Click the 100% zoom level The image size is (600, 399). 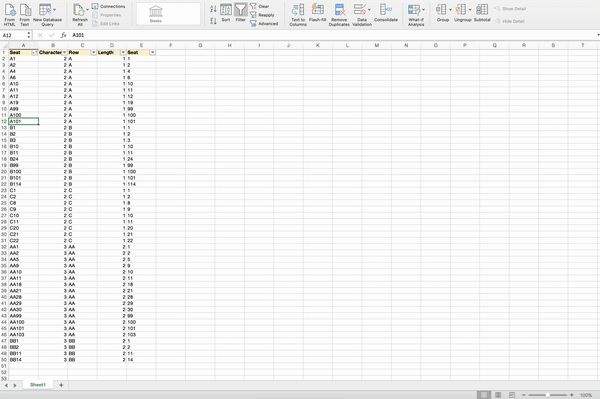pos(586,395)
